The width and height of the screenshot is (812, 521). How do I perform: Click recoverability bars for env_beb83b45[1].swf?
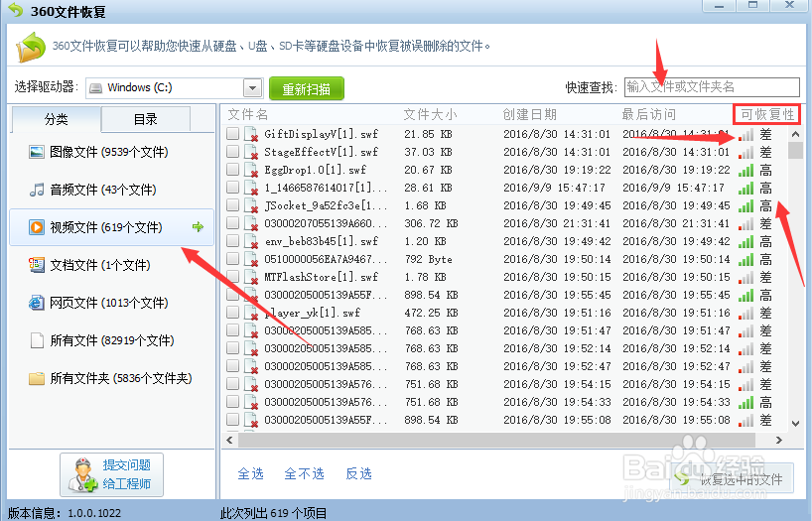745,242
